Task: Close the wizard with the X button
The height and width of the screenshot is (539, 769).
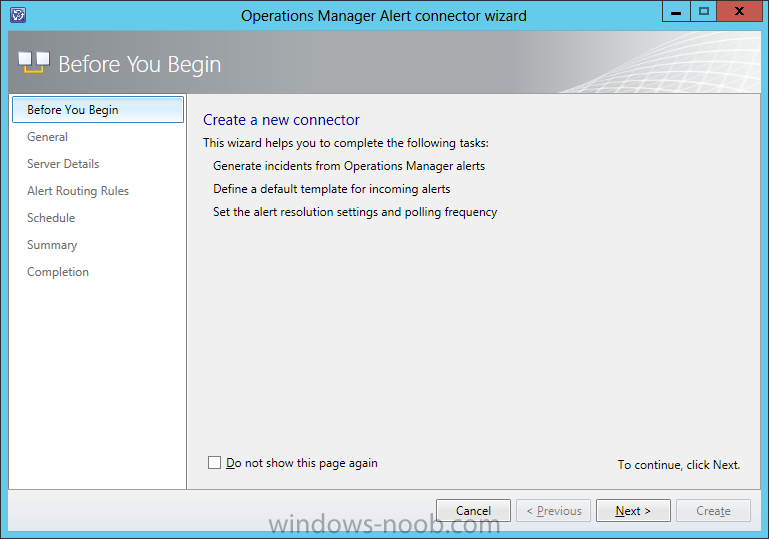Action: (739, 11)
